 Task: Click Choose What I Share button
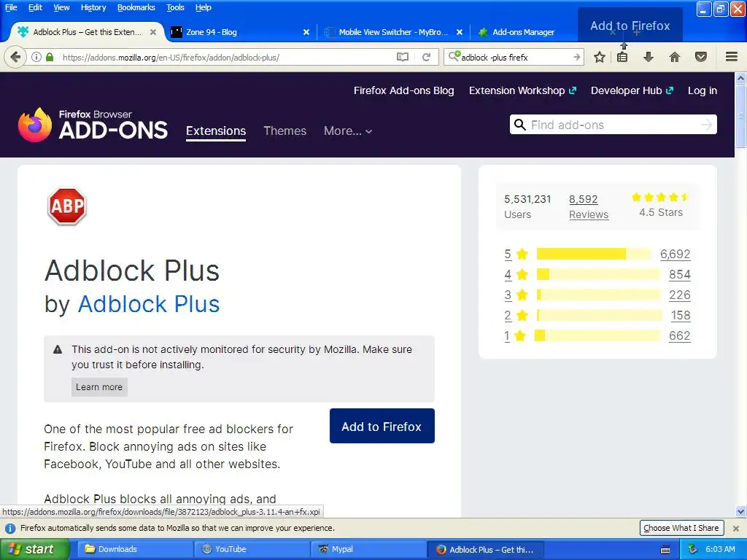681,528
